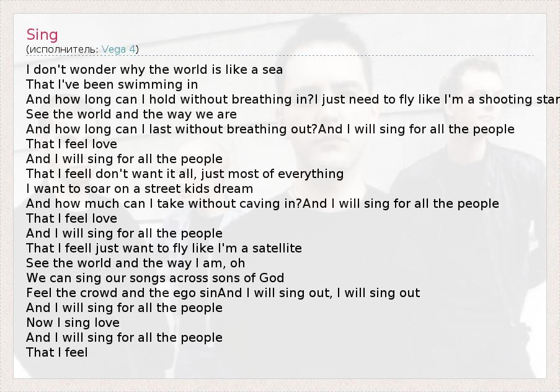Open the Vega 4 artist link

pos(118,50)
